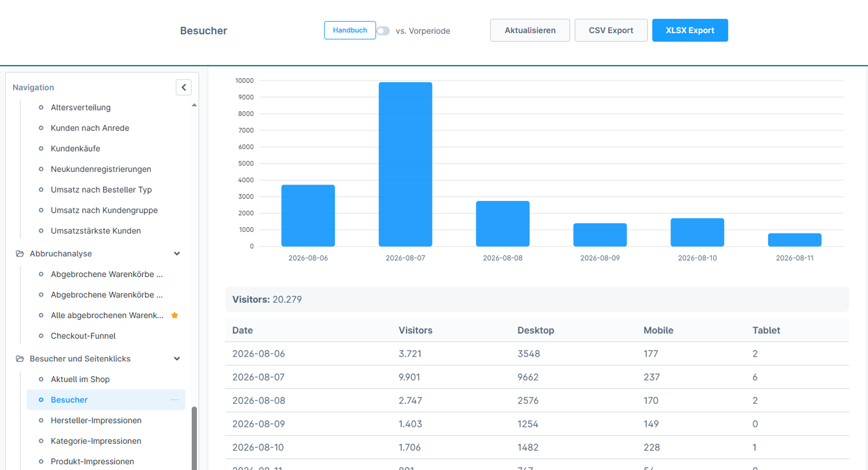Click the navigation scroll-up arrow
The image size is (868, 470).
click(194, 105)
